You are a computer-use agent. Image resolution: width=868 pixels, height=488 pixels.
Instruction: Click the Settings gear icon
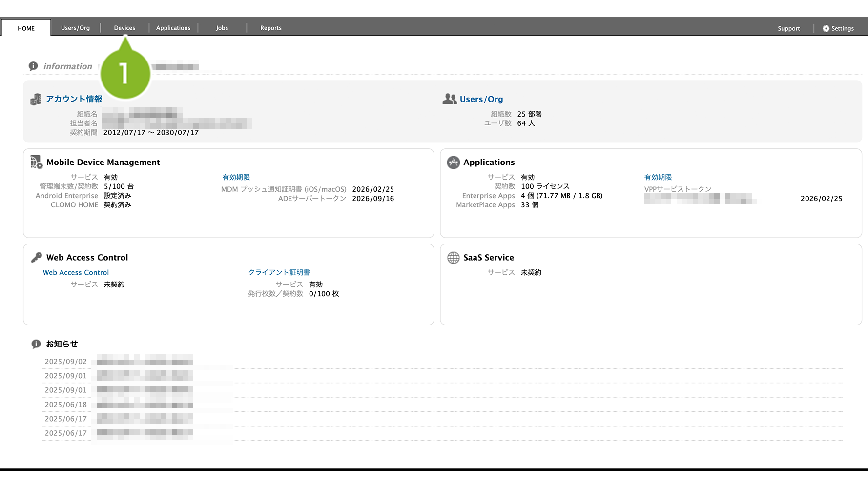pyautogui.click(x=826, y=29)
